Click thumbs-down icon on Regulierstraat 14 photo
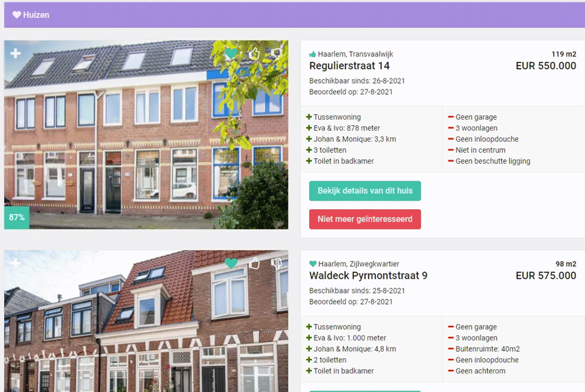This screenshot has width=585, height=392. coord(276,54)
